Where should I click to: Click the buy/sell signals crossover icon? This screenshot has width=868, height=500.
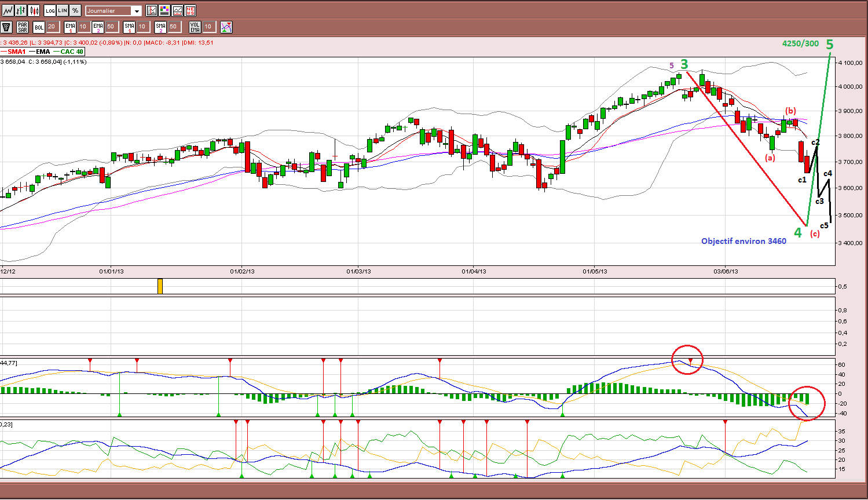click(226, 27)
